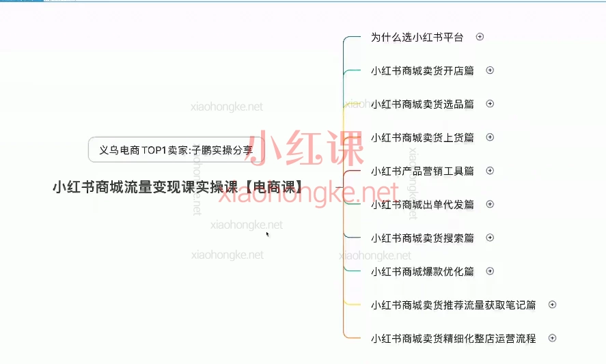Select the 小红书商城卖货开店篇 node text
The image size is (606, 364).
422,71
